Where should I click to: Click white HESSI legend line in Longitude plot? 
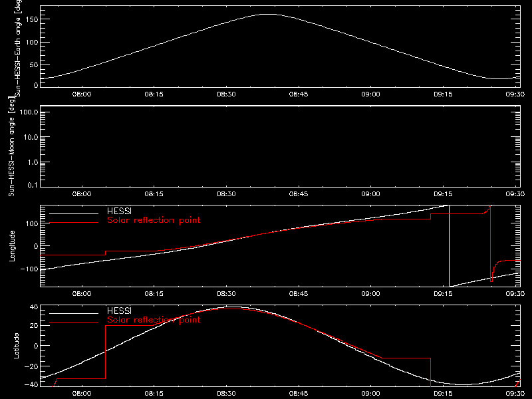click(74, 213)
